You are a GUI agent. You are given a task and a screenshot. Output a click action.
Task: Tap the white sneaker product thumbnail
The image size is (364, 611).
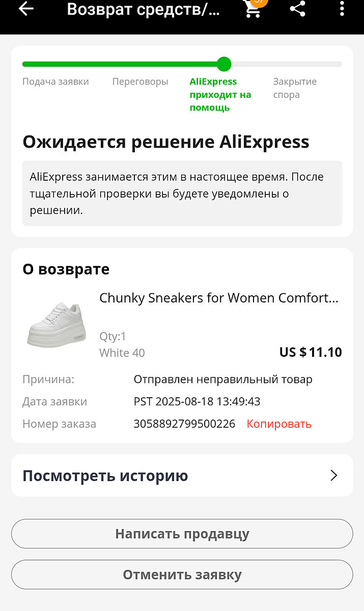(x=57, y=324)
